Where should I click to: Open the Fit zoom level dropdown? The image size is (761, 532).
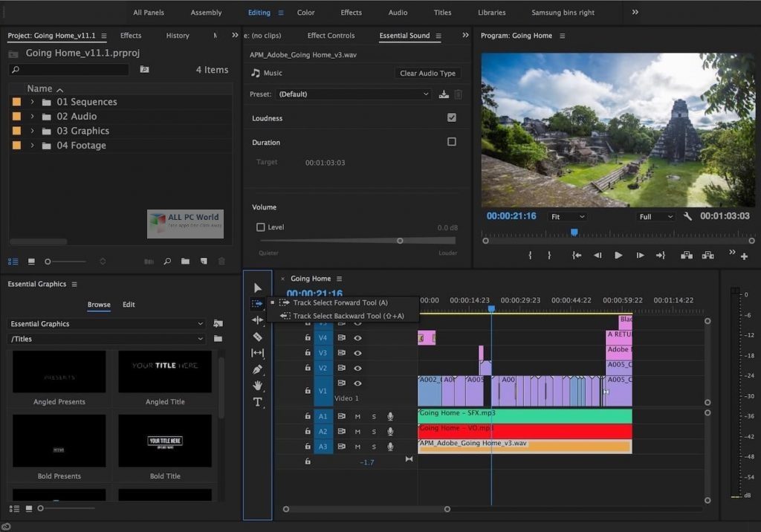point(567,216)
